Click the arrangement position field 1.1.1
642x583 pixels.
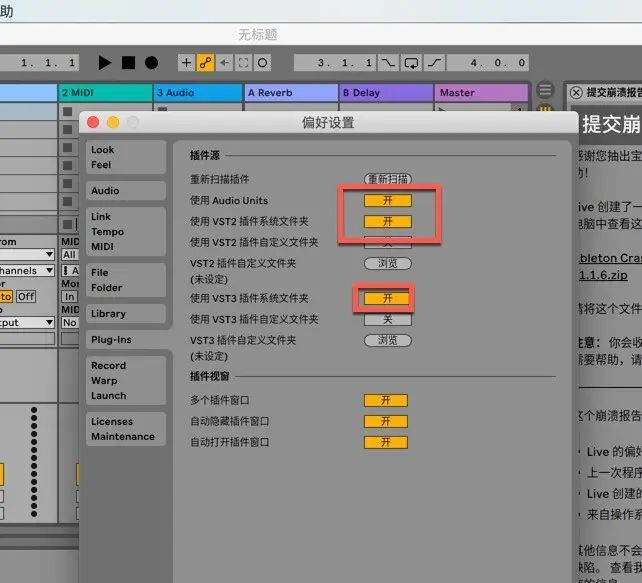[39, 63]
